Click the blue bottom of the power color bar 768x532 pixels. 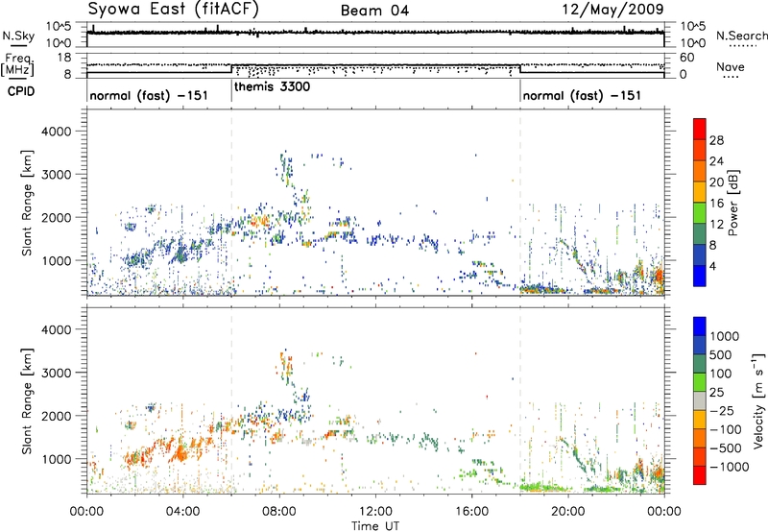700,276
